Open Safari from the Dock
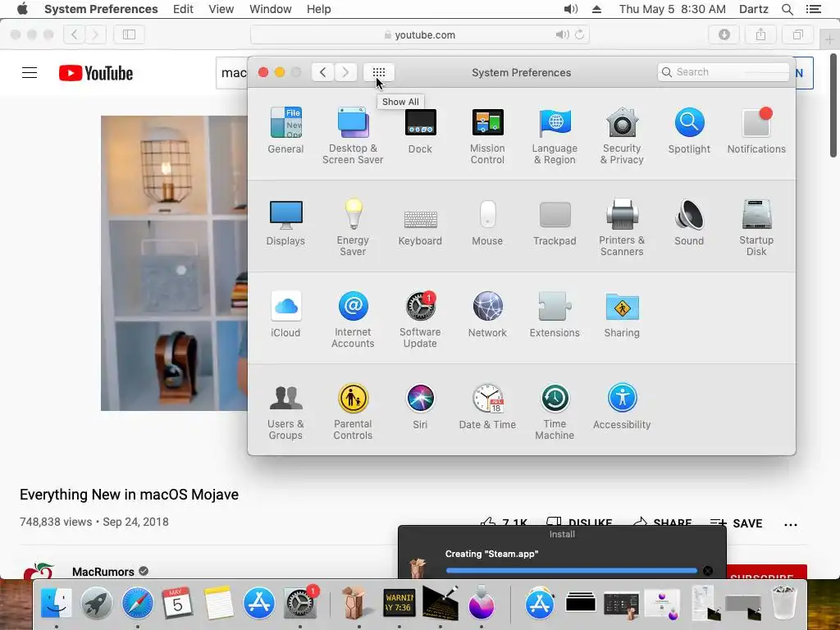Screen dimensions: 840x630 pyautogui.click(x=137, y=603)
